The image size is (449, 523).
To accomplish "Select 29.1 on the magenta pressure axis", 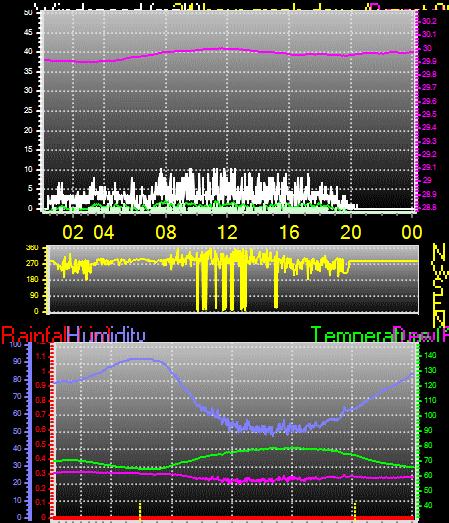I will pos(429,167).
